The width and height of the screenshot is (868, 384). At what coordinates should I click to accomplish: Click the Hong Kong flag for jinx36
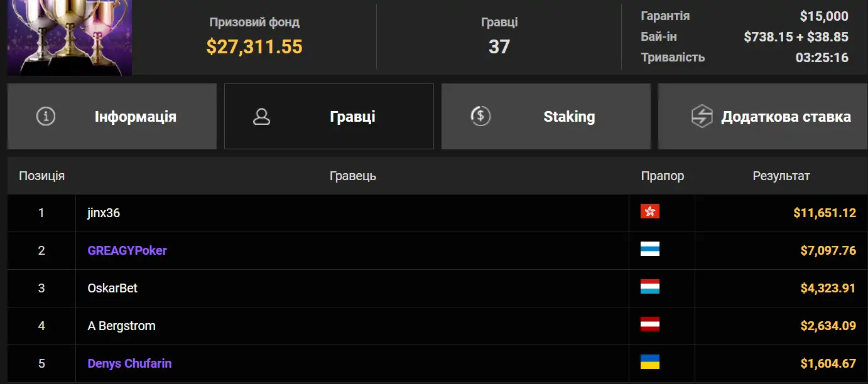(649, 211)
